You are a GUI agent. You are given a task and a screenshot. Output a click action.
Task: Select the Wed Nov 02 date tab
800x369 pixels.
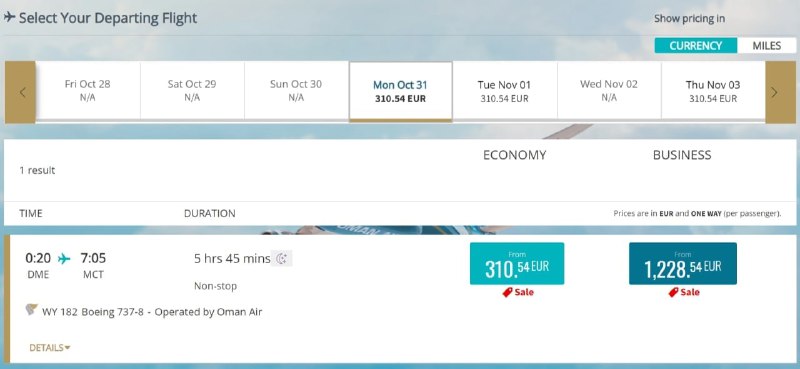tap(609, 91)
